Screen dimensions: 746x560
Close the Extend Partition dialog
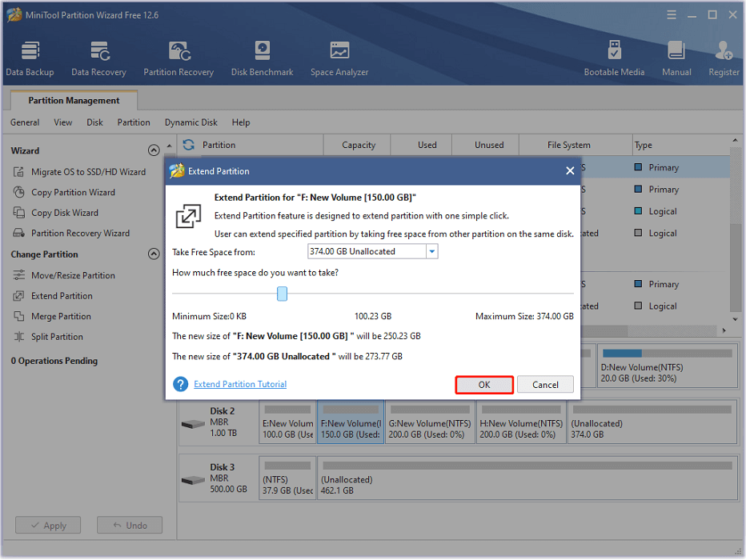click(x=570, y=170)
